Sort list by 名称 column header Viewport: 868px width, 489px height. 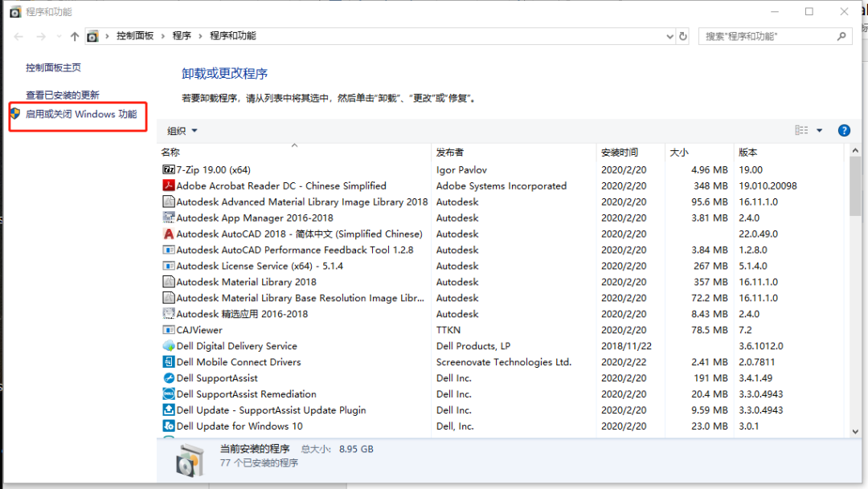(294, 152)
